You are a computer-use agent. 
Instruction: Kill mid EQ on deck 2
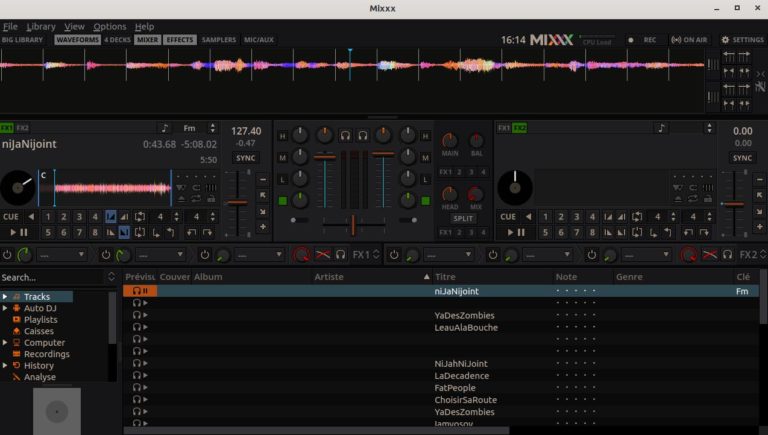[425, 158]
